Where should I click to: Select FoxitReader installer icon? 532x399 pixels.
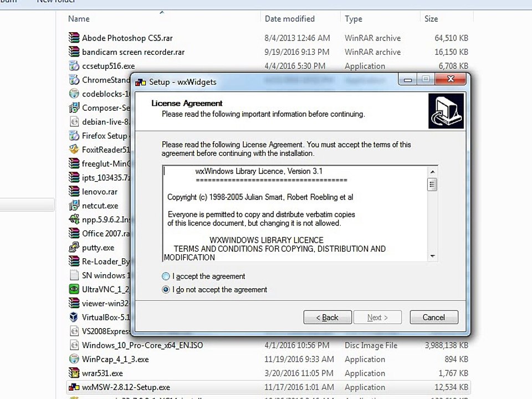tap(74, 149)
